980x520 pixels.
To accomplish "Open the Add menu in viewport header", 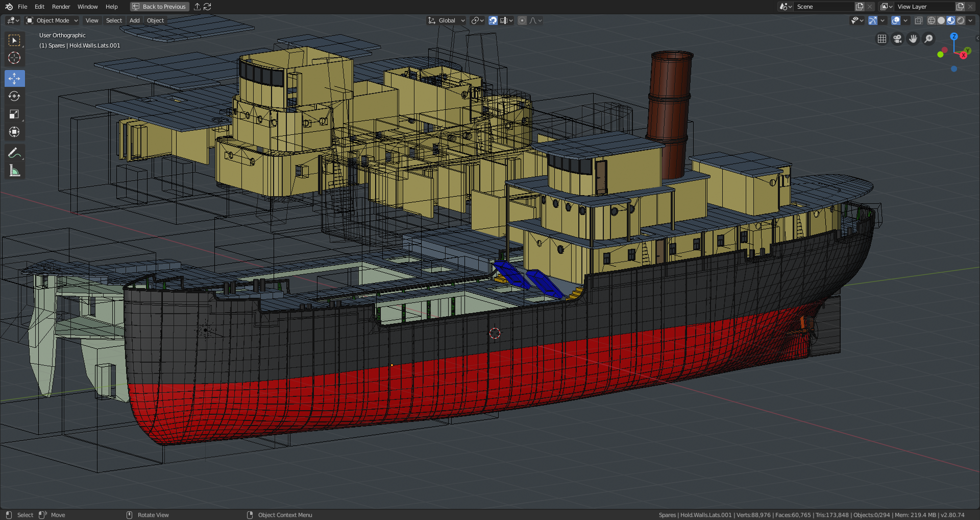I will pos(134,20).
